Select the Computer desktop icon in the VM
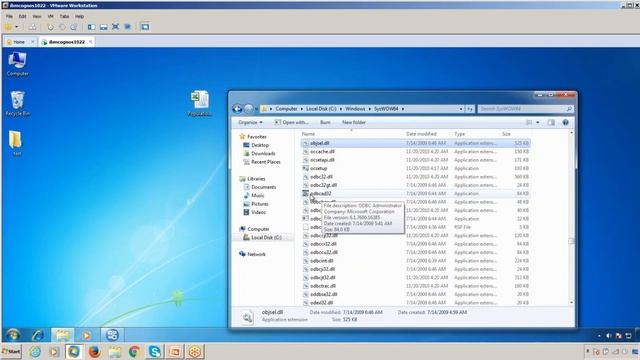640x360 pixels. 17,64
